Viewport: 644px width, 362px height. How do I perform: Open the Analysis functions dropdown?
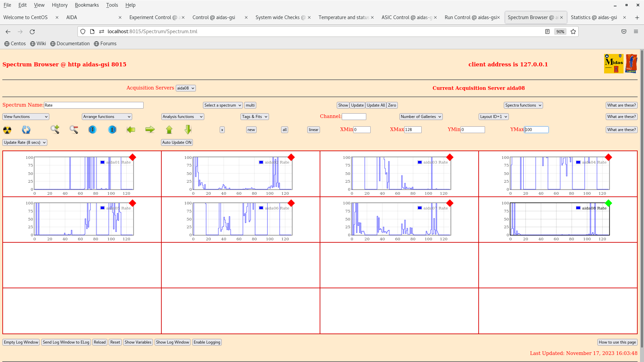(x=182, y=117)
